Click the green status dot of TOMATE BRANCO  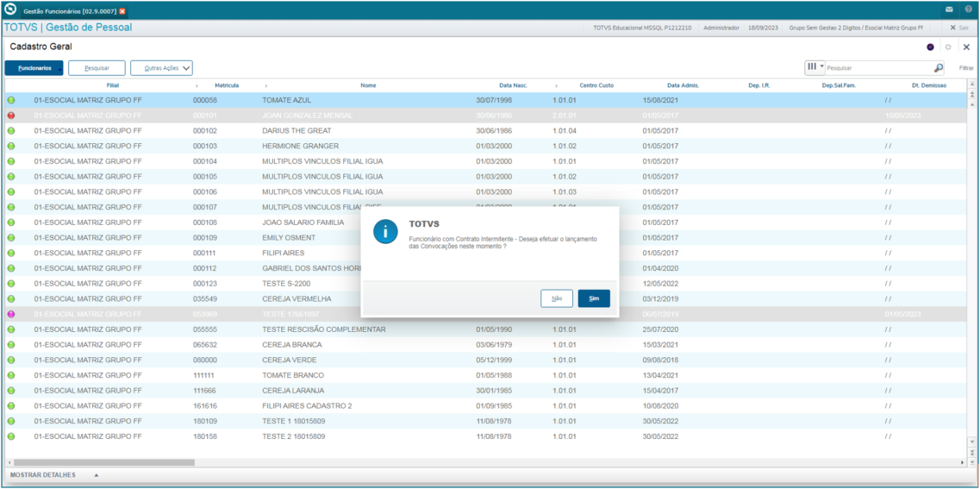pos(11,375)
